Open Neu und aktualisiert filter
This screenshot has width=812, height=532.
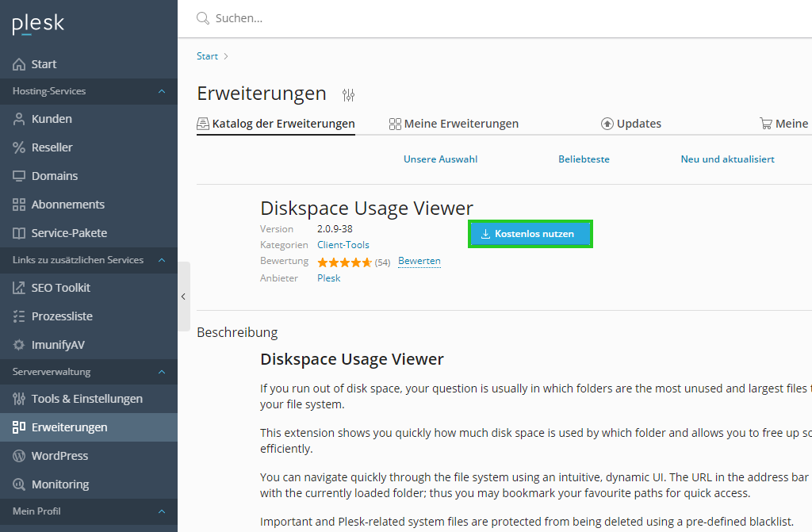[x=728, y=159]
